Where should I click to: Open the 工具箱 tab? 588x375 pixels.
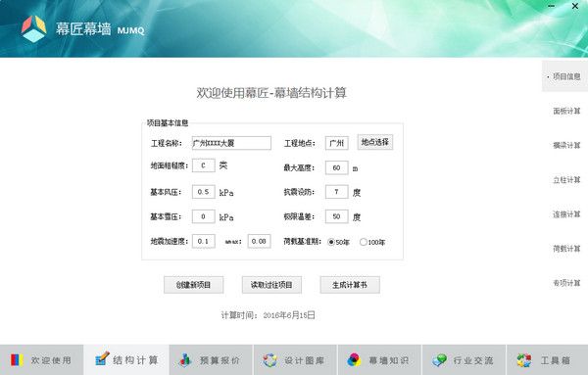click(x=548, y=360)
